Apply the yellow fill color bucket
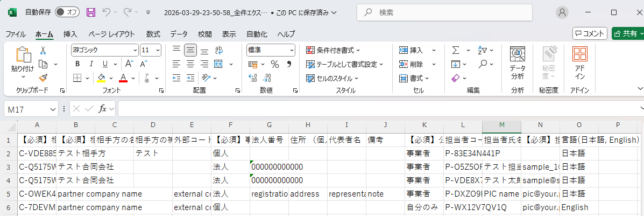The image size is (644, 216). click(101, 78)
